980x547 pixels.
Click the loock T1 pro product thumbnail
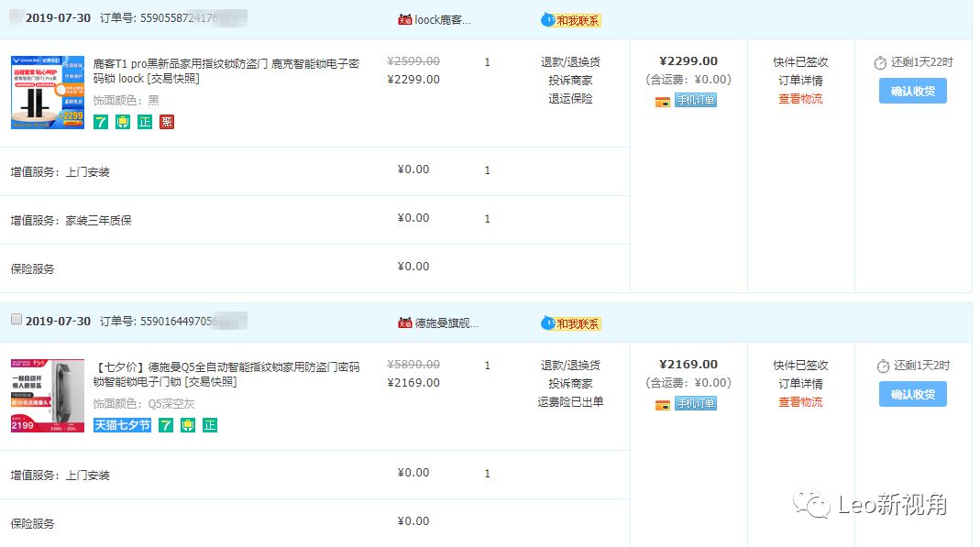tap(48, 92)
